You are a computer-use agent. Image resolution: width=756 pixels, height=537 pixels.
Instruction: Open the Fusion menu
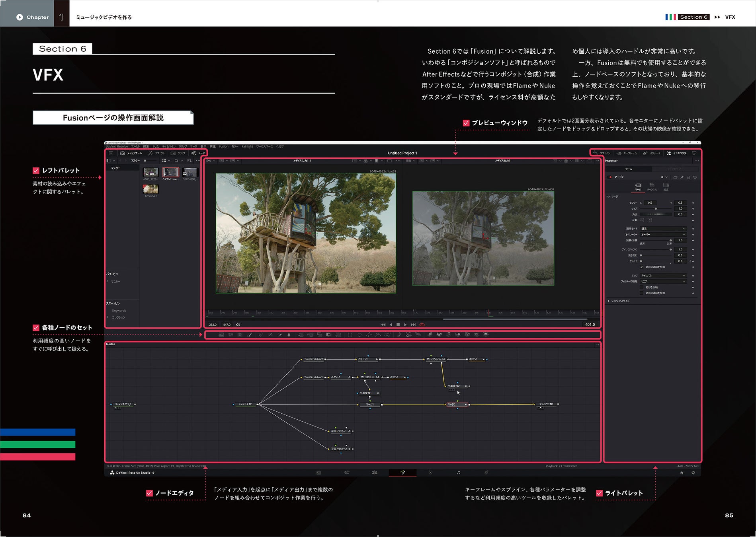coord(224,146)
